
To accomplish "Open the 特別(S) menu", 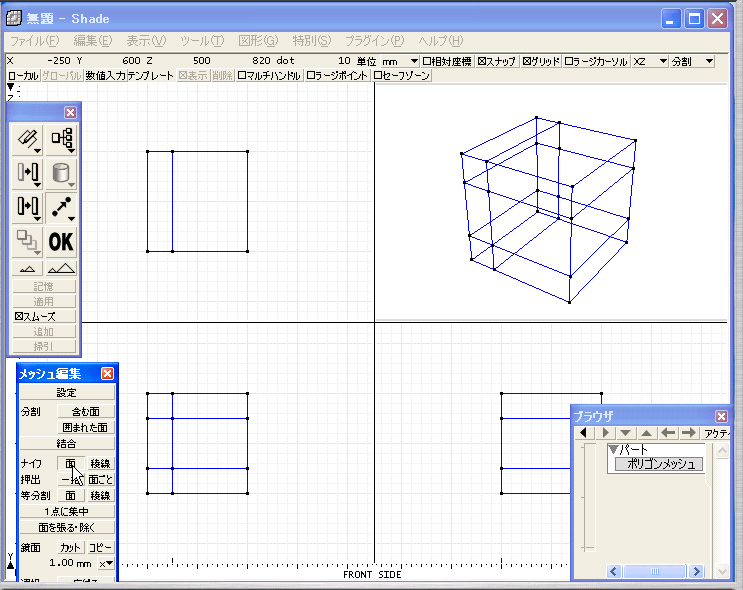I will [x=311, y=41].
